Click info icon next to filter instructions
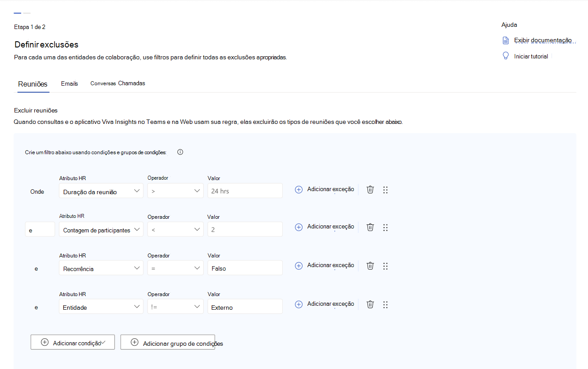 tap(180, 152)
